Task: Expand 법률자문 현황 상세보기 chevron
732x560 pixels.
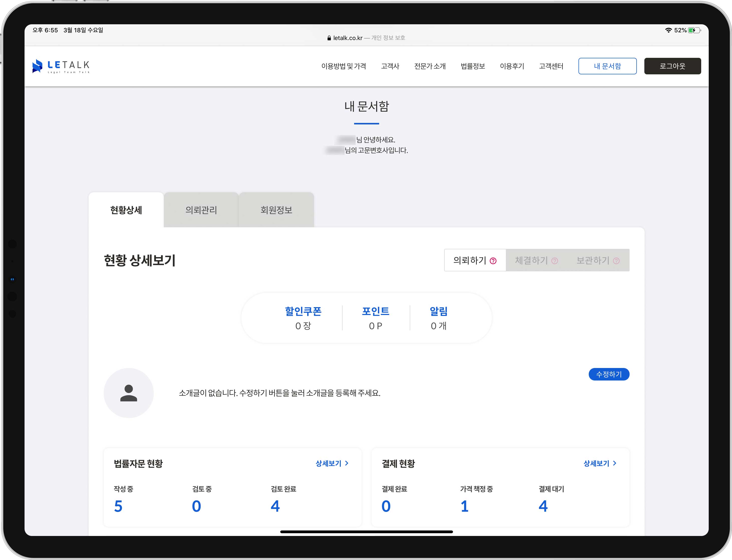Action: pos(347,463)
